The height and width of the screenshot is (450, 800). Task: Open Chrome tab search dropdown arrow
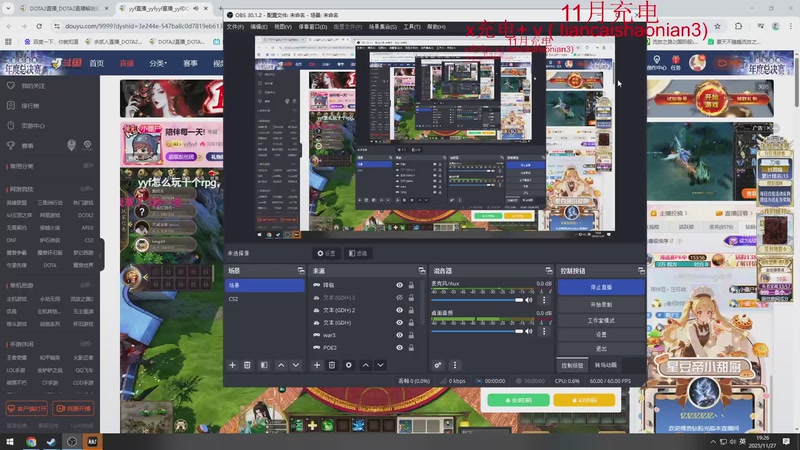(x=8, y=9)
